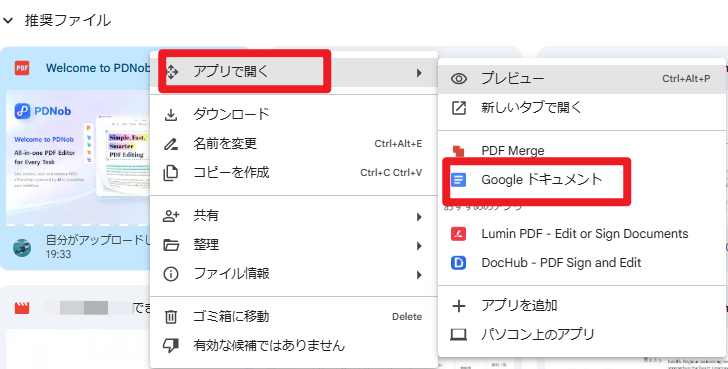
Task: Click the trash can icon
Action: [171, 317]
